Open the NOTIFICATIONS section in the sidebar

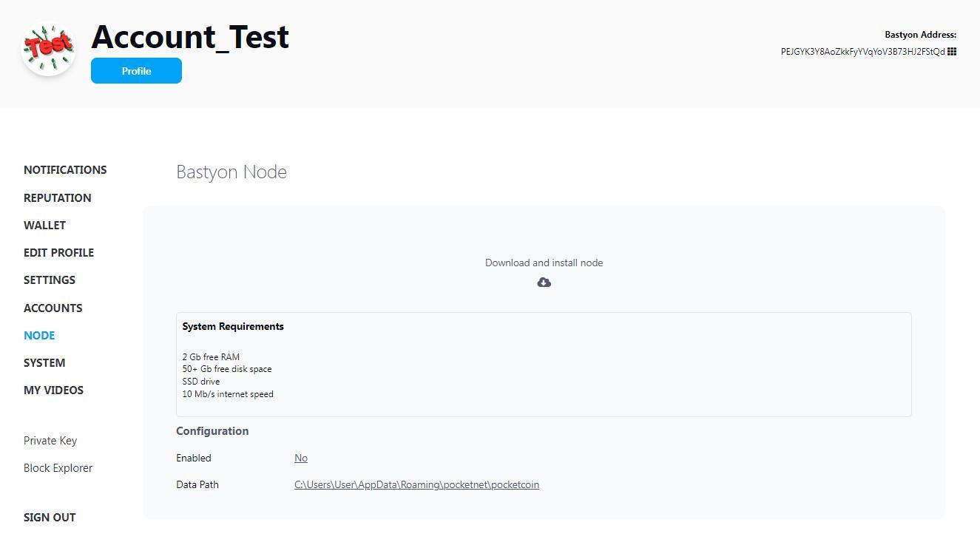coord(64,169)
